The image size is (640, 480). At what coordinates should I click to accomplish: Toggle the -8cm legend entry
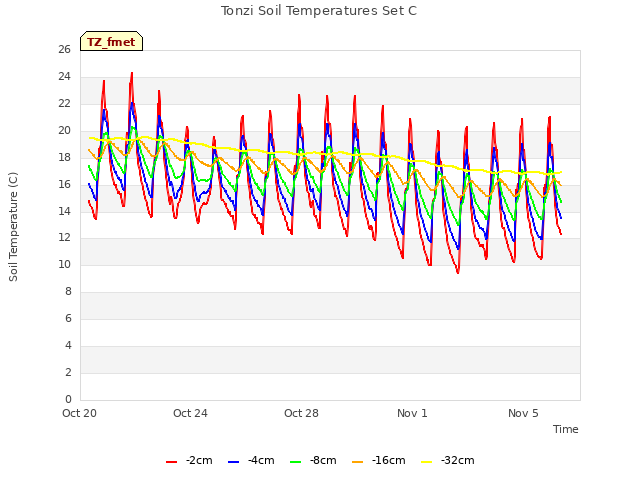tap(313, 461)
